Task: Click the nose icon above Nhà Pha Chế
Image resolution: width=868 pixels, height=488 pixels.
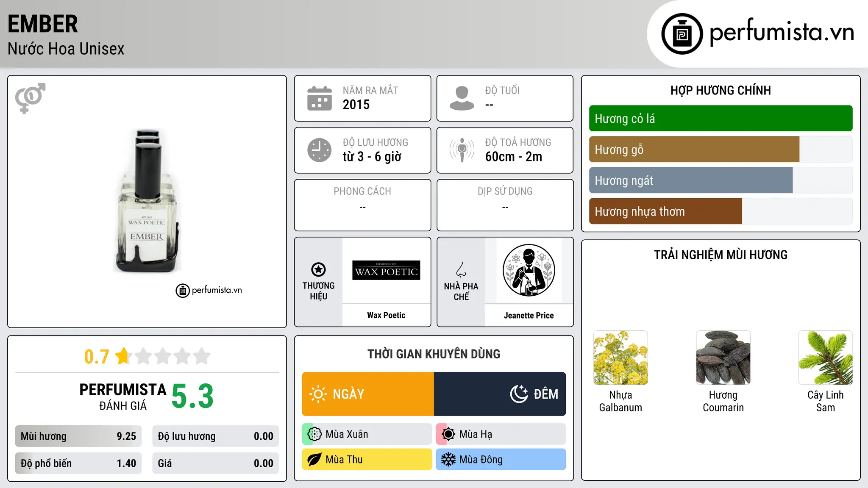Action: pyautogui.click(x=461, y=269)
